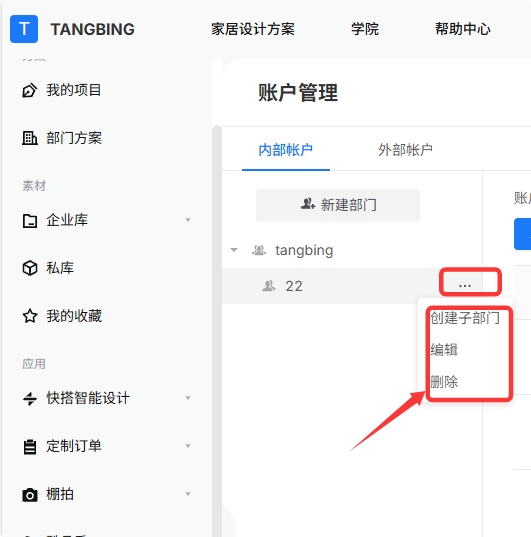Switch to the 外部帐户 tab

405,150
